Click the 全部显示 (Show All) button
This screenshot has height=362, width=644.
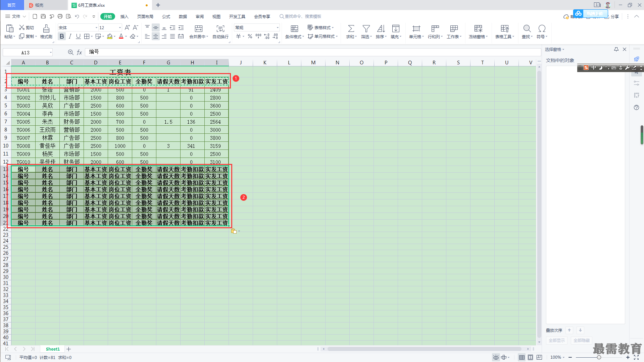pos(557,340)
